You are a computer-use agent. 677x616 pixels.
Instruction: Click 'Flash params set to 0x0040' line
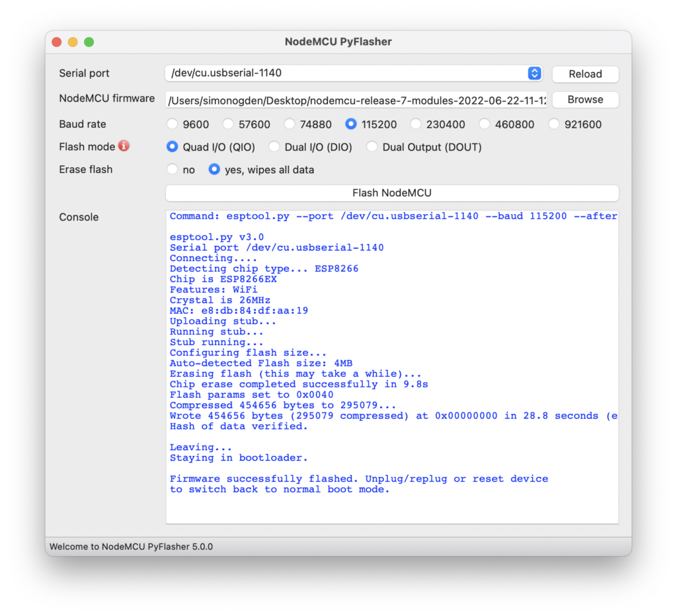pos(251,395)
